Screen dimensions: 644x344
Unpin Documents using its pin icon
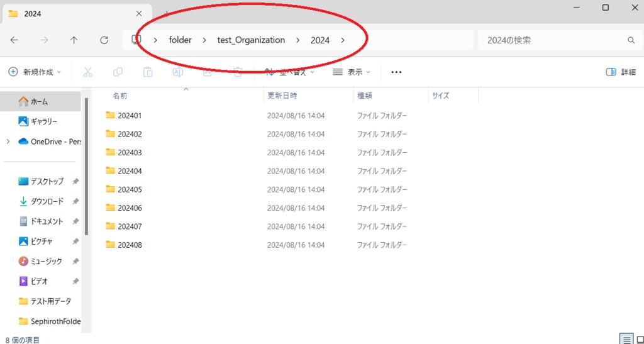click(x=75, y=221)
